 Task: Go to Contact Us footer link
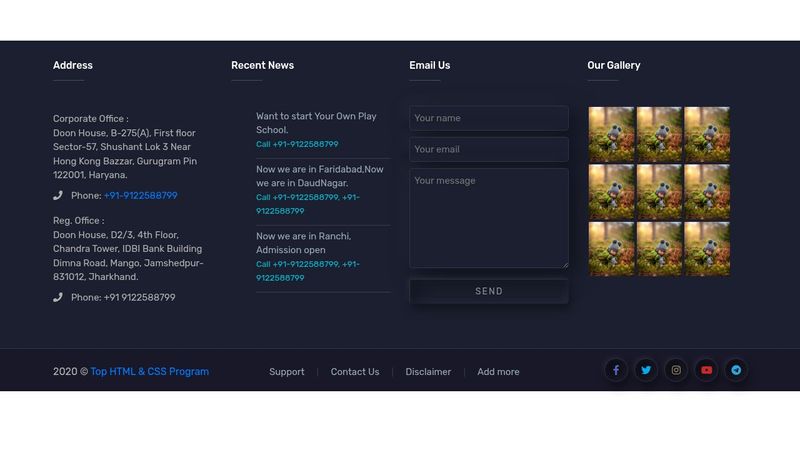(355, 372)
